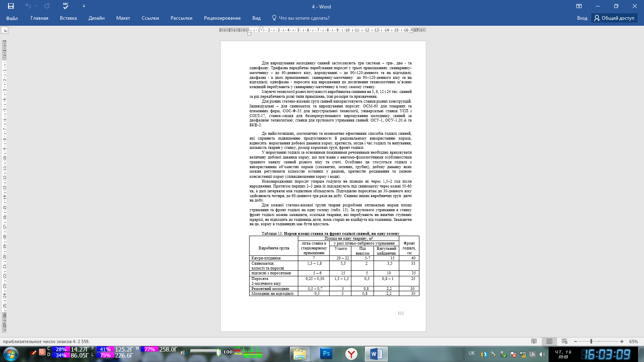
Task: Click the zoom out minus icon
Action: pyautogui.click(x=576, y=341)
